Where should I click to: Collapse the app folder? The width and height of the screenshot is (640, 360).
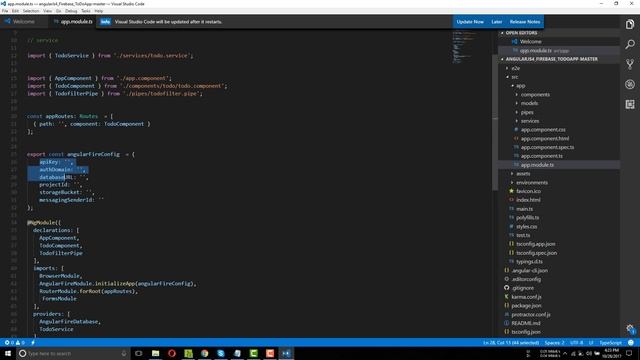click(x=520, y=86)
